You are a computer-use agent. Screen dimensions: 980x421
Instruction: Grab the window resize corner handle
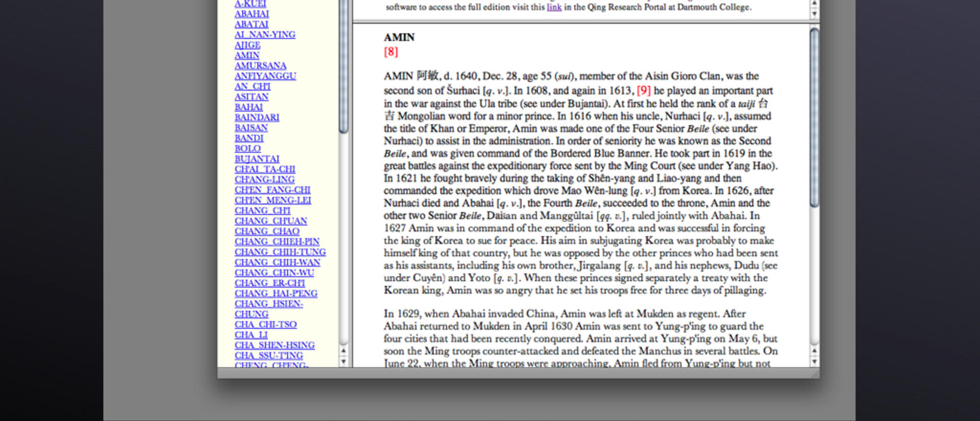[814, 373]
